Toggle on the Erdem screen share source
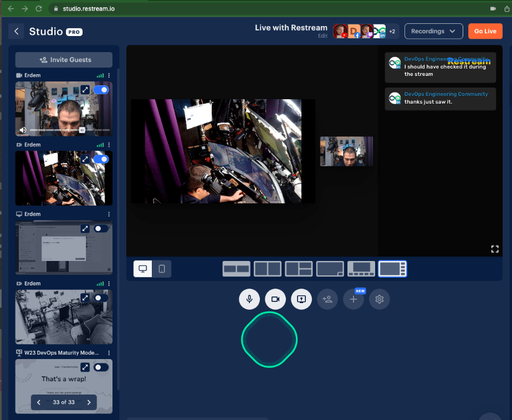 (x=101, y=229)
